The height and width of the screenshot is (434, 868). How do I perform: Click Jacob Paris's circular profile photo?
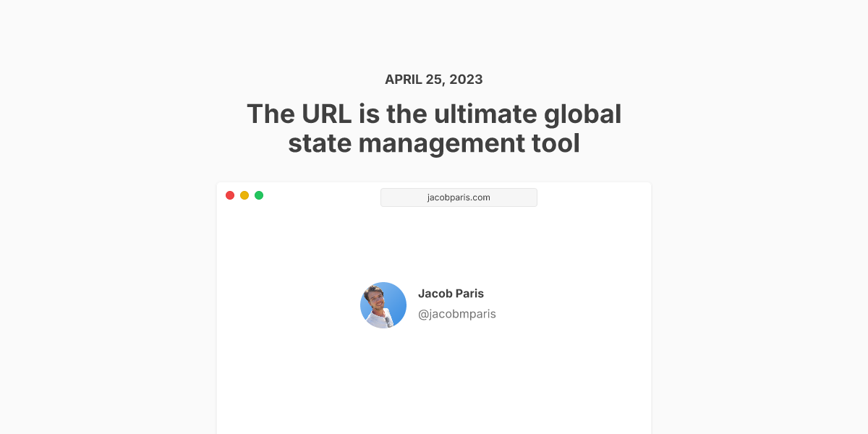383,305
